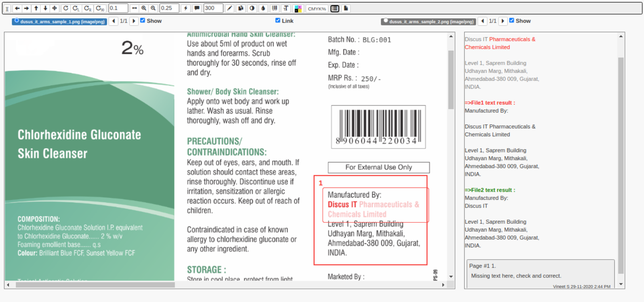Viewport: 644px width, 302px height.
Task: Click the zoom out magnifier icon
Action: 153,8
